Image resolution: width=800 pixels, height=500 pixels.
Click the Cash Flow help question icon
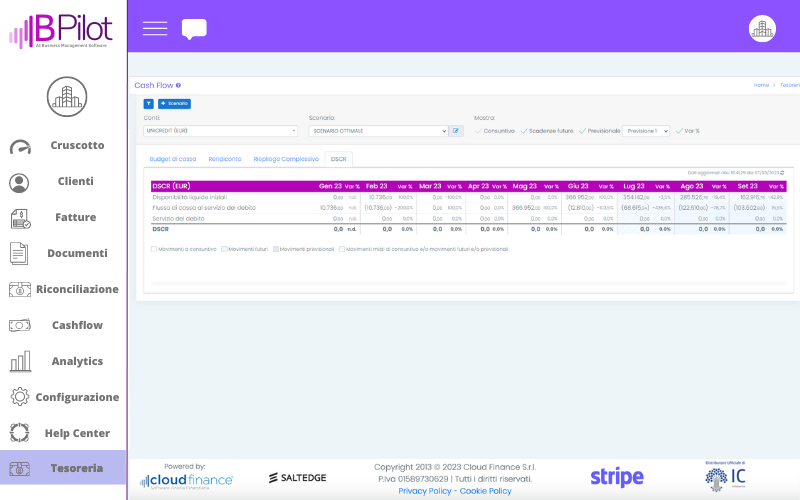coord(179,85)
